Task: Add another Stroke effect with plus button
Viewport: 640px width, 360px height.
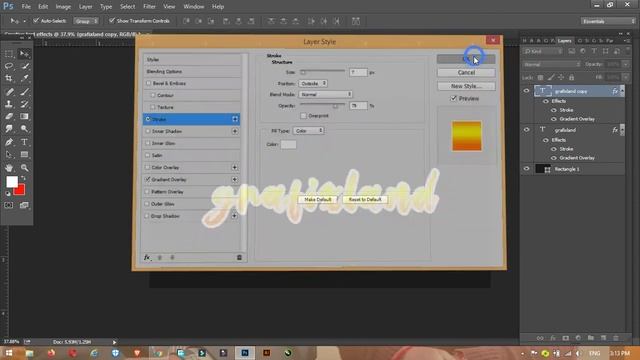Action: point(235,119)
